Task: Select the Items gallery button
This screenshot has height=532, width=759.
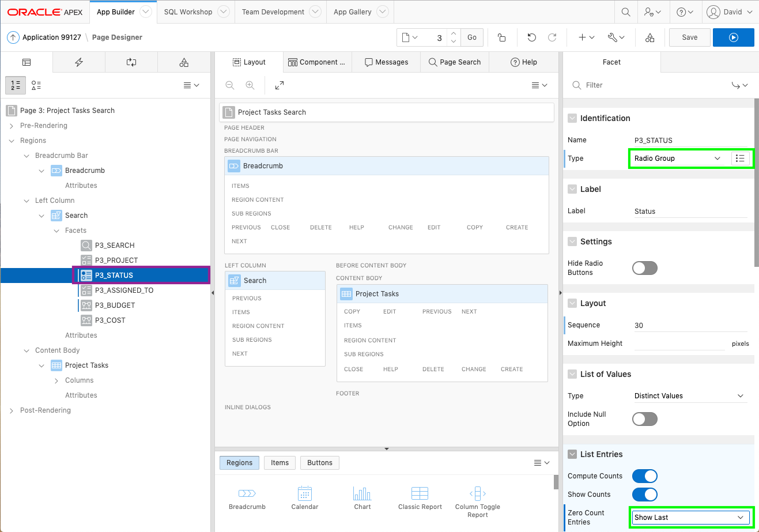Action: pos(280,463)
